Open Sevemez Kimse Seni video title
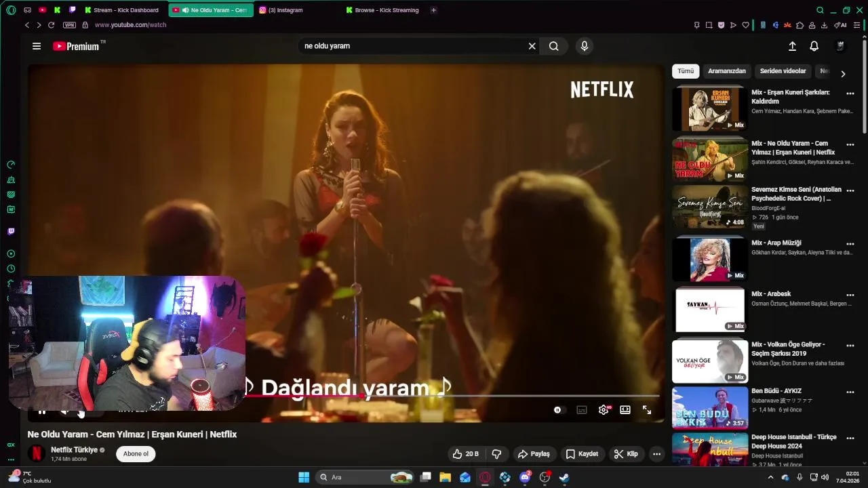 coord(796,194)
